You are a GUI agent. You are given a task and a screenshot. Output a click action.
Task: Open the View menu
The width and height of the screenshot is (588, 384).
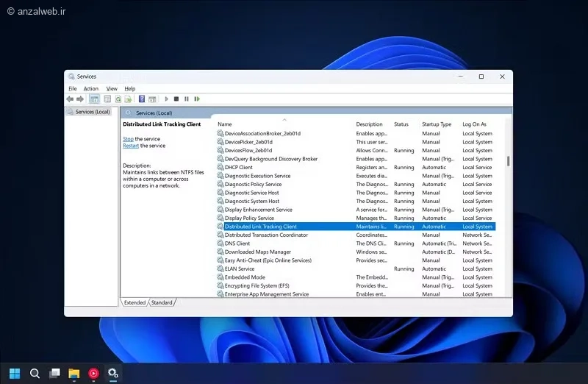[x=112, y=88]
